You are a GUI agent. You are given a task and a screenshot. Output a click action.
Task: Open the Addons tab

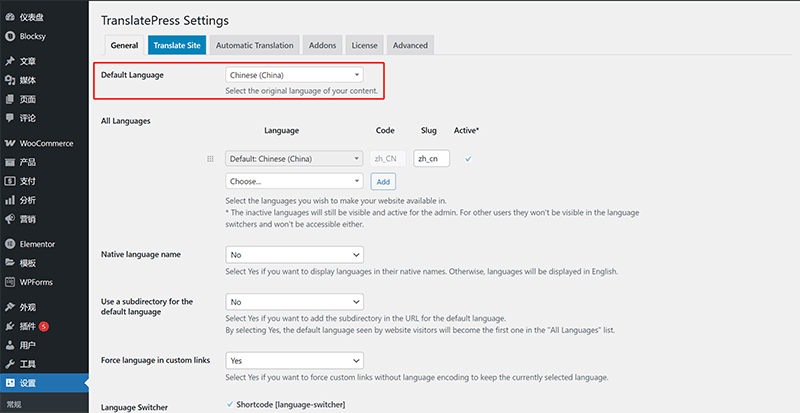click(322, 45)
